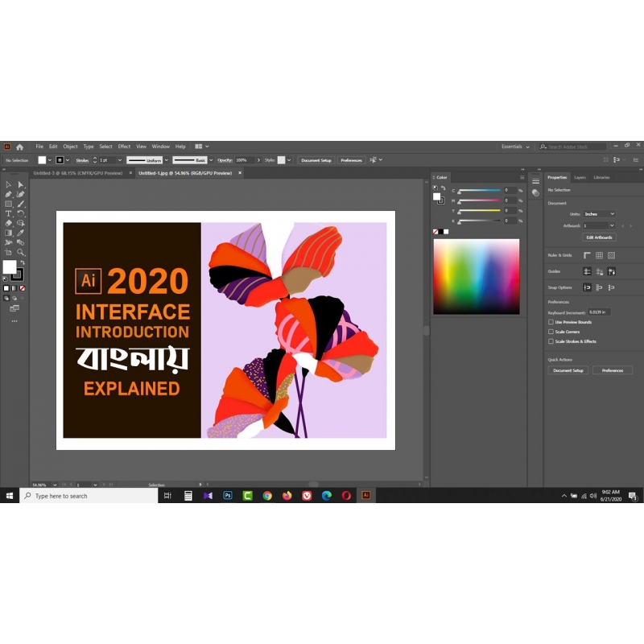Enable Scale Corners checkbox
Screen dimensions: 644x644
[551, 332]
